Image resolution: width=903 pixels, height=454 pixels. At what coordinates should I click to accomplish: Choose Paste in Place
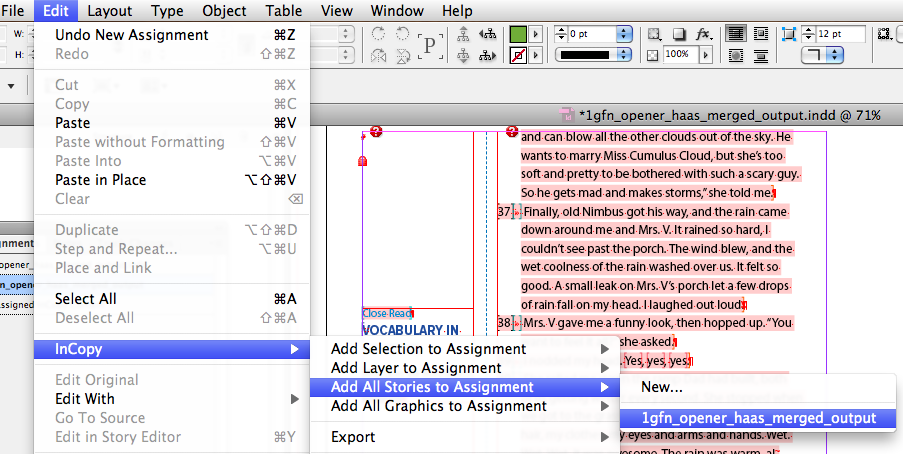point(172,180)
